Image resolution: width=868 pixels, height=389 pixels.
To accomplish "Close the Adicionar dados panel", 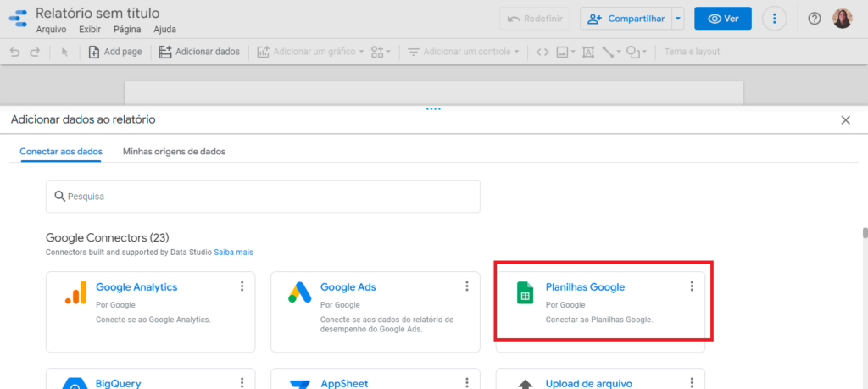I will [845, 120].
